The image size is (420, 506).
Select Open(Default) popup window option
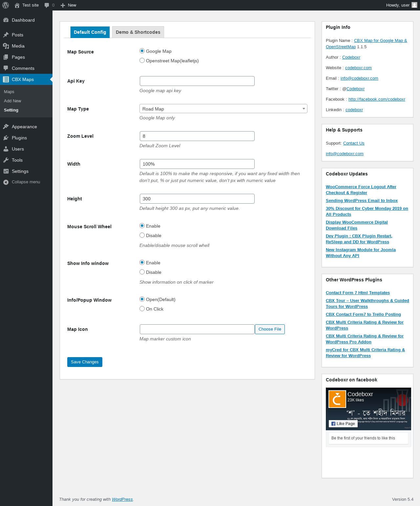click(x=142, y=299)
